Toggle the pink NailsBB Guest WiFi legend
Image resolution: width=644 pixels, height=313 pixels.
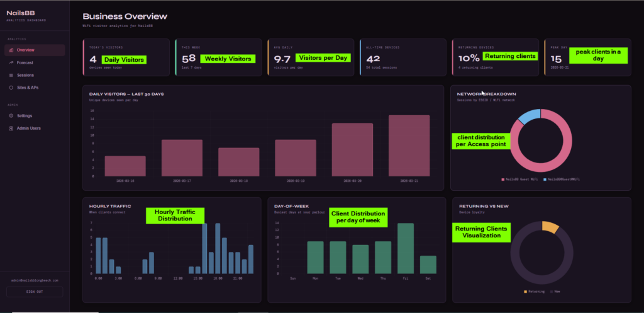[x=519, y=179]
